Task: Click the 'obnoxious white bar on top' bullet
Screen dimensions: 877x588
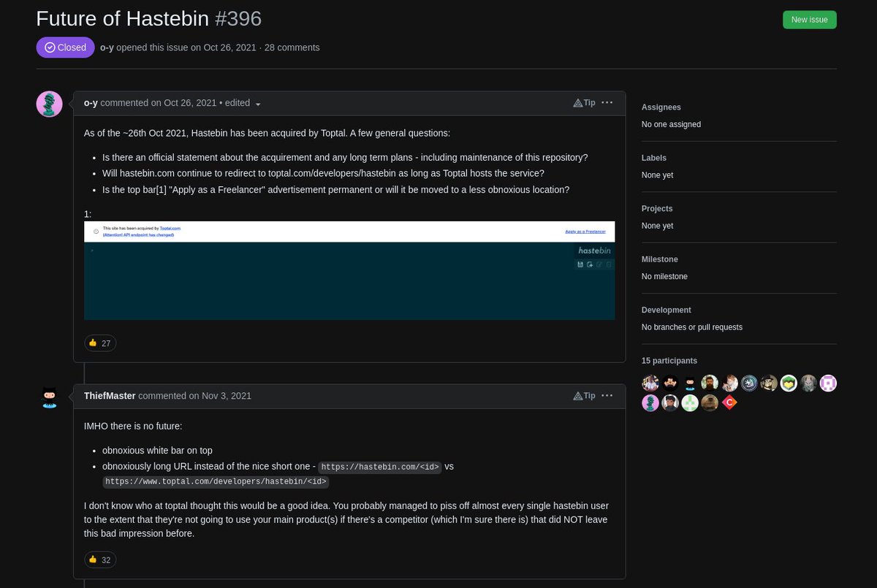Action: pyautogui.click(x=157, y=451)
